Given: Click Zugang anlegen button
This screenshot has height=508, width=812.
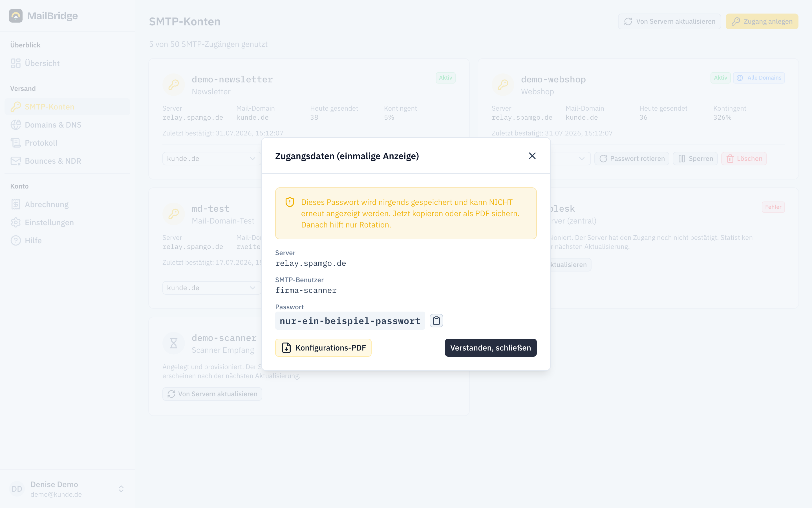Looking at the screenshot, I should [762, 21].
